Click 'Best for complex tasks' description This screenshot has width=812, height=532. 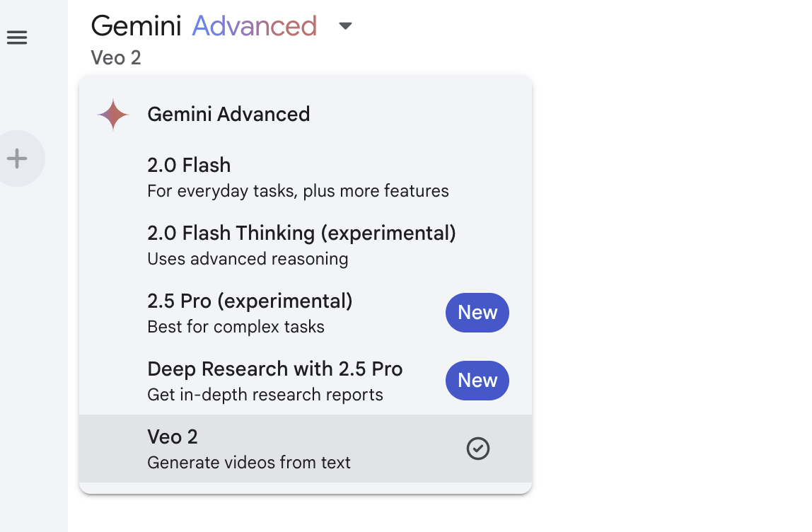point(236,327)
